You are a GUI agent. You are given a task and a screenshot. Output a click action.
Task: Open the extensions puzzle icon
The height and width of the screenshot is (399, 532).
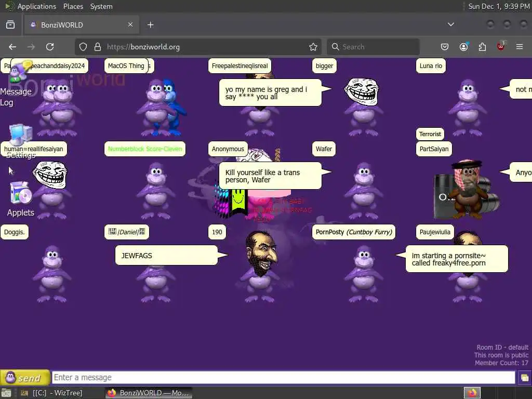[x=482, y=47]
